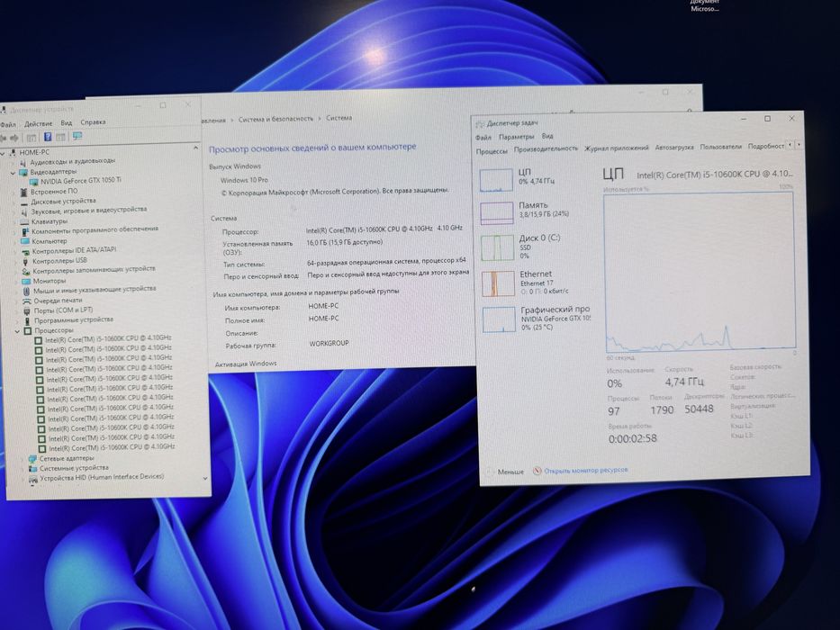Click the Device Manager scrollbar down arrow
This screenshot has height=630, width=840.
coord(205,479)
